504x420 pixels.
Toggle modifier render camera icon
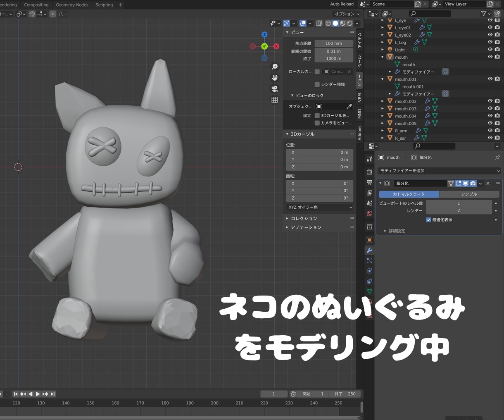(x=473, y=183)
